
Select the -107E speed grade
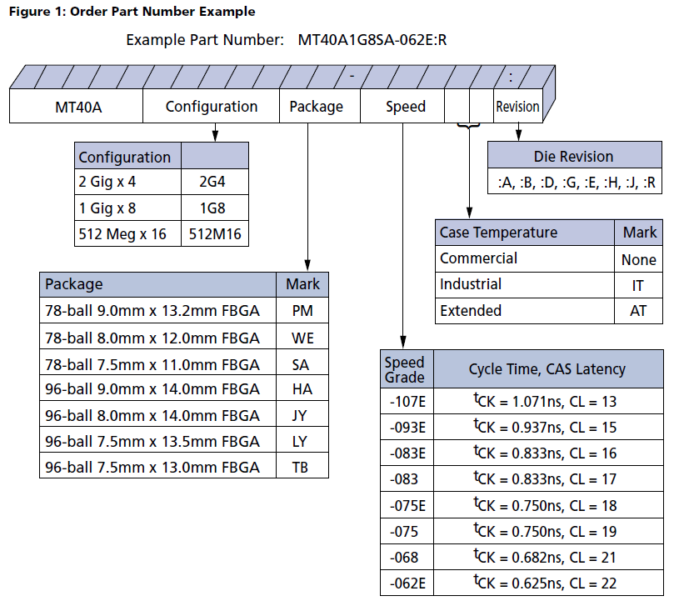407,401
